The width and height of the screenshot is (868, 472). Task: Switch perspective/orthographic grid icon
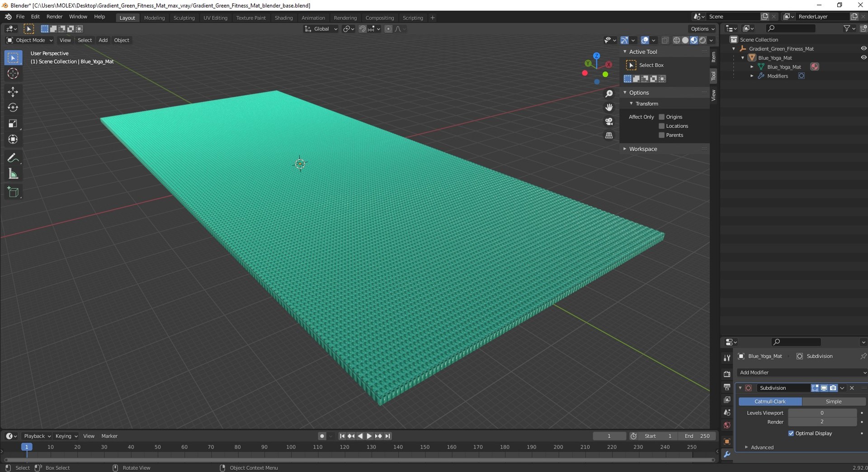click(x=609, y=136)
